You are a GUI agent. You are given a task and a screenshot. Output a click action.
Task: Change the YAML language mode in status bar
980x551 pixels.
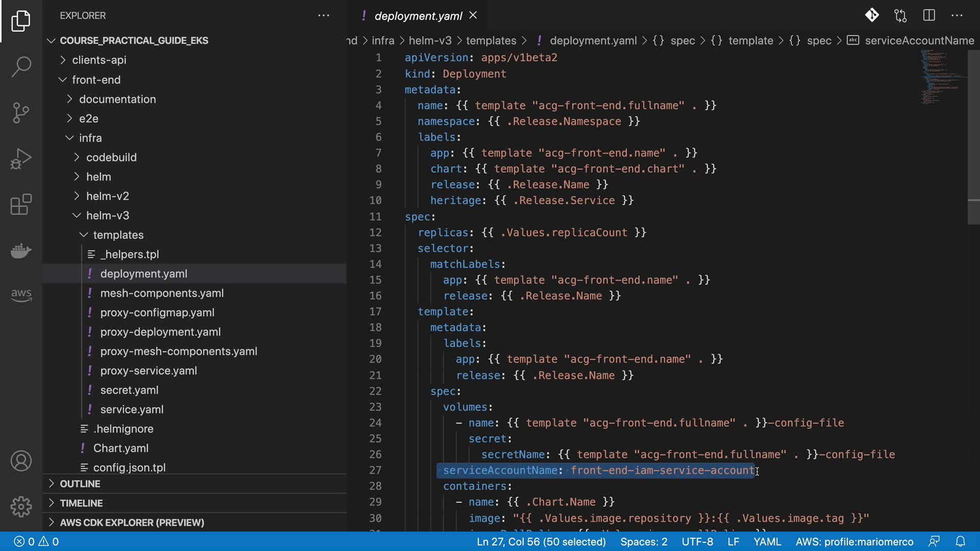point(767,541)
